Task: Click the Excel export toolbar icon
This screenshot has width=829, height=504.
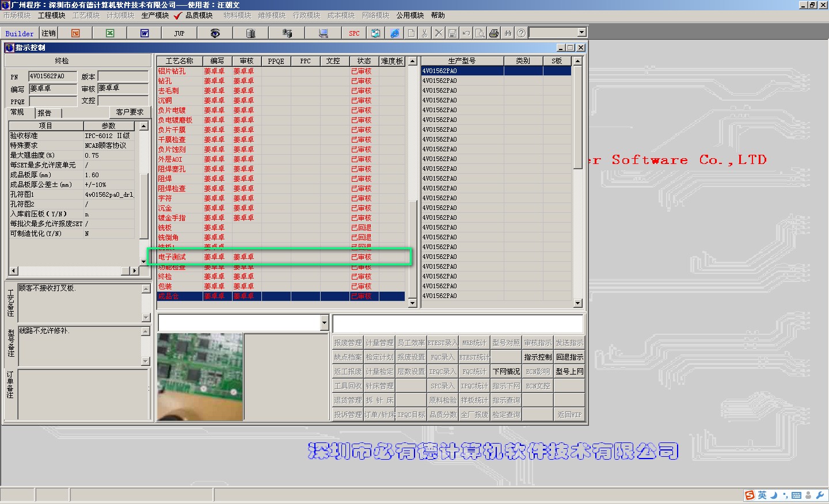Action: (x=110, y=33)
